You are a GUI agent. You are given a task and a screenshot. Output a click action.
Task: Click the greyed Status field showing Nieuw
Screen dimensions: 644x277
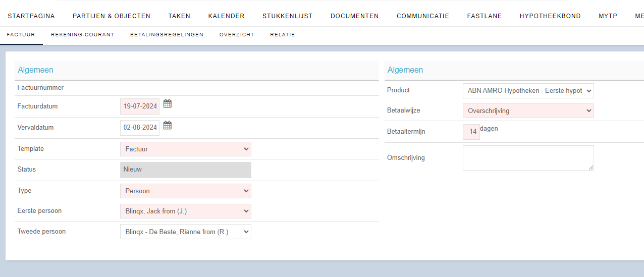186,170
